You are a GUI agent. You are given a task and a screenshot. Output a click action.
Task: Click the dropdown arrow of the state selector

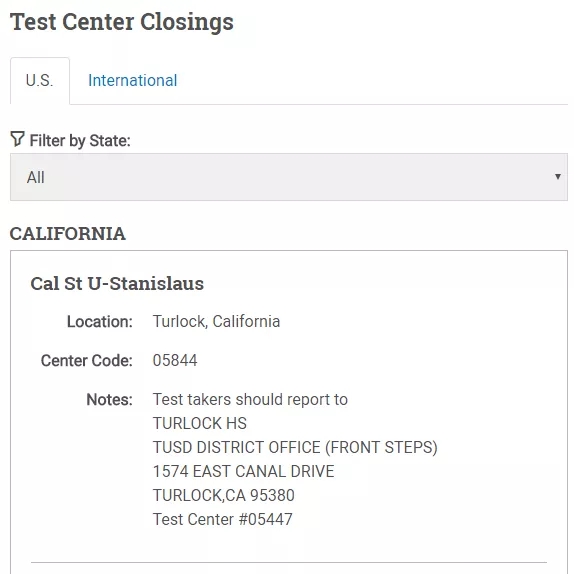[x=558, y=177]
